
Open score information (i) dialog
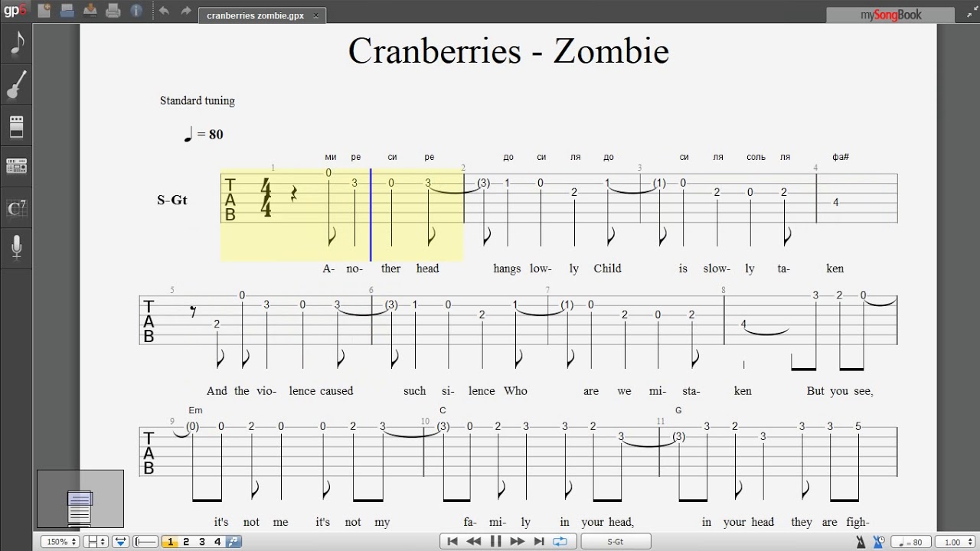pos(136,10)
